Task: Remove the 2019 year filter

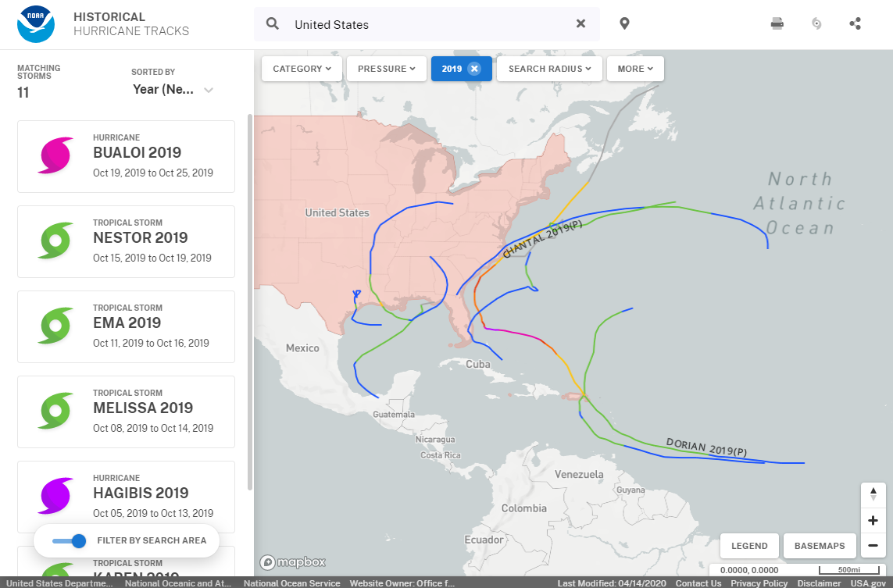Action: pyautogui.click(x=473, y=69)
